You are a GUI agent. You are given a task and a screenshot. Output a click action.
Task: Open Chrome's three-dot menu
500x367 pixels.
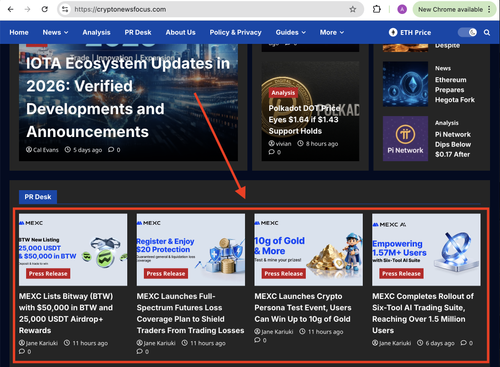(x=489, y=9)
